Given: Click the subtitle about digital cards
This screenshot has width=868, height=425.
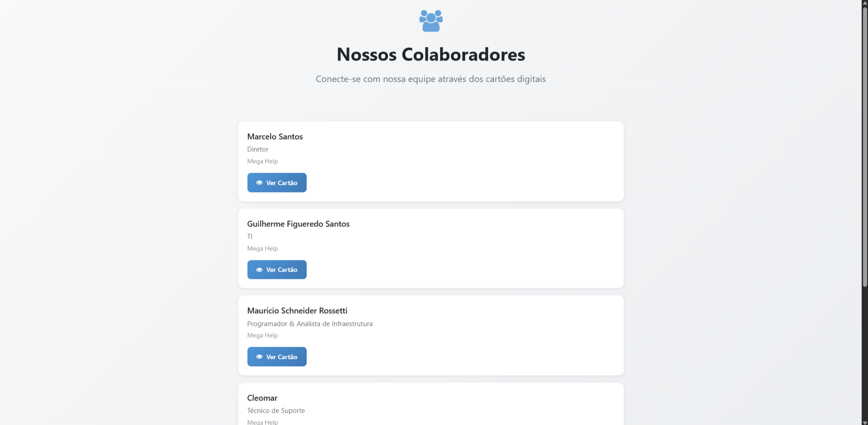Looking at the screenshot, I should coord(430,79).
